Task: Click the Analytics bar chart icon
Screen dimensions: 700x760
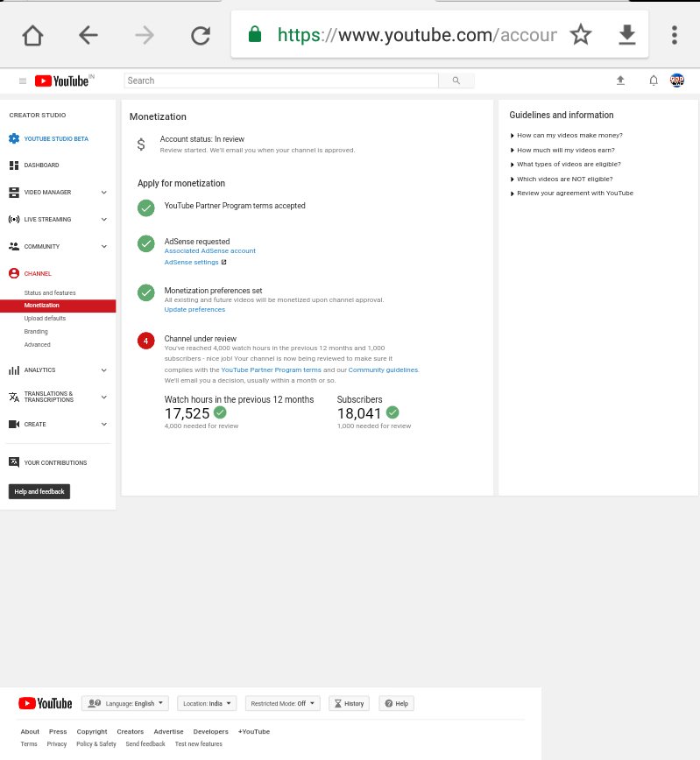Action: [x=14, y=370]
